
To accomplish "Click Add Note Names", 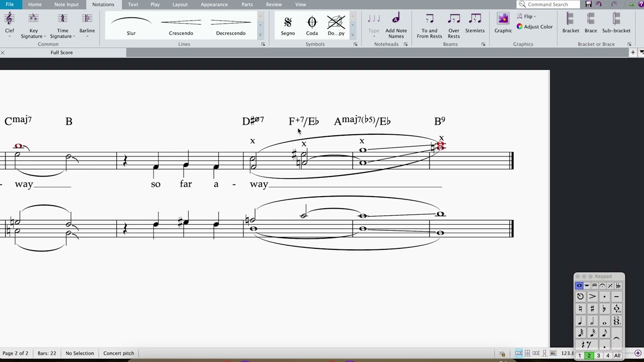I will click(396, 25).
